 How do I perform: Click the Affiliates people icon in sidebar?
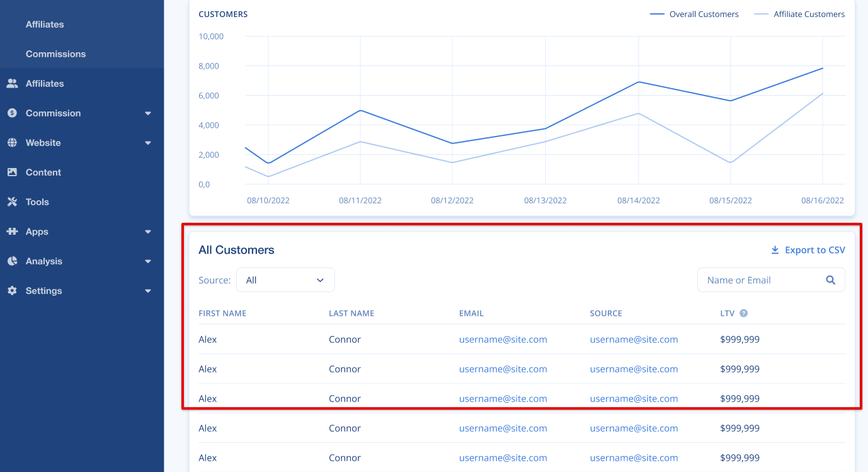point(12,83)
